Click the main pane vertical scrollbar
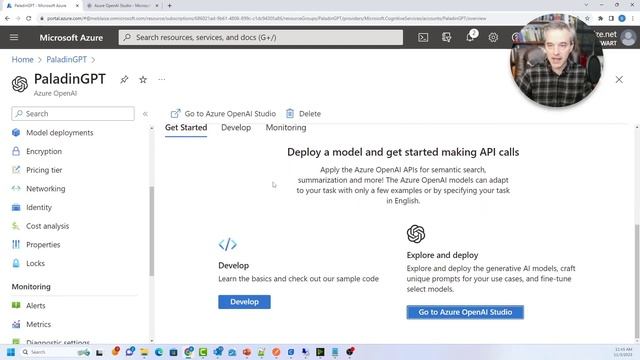640x360 pixels. (637, 281)
